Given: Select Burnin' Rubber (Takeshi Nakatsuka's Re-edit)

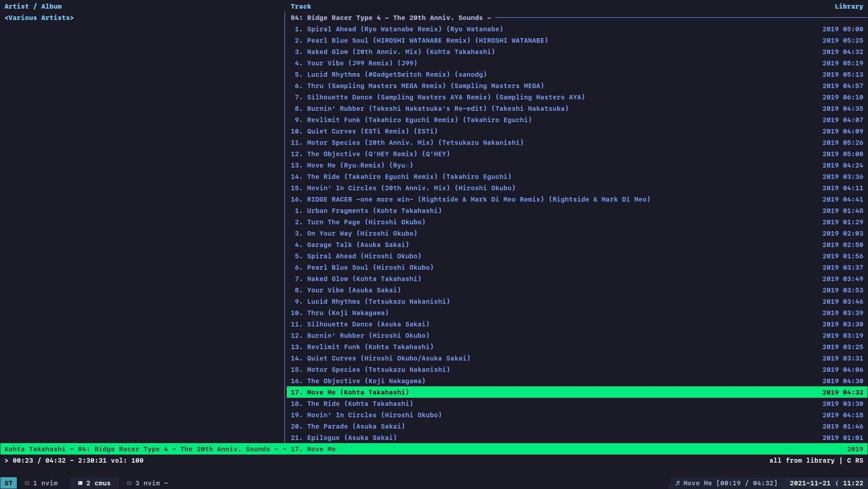Looking at the screenshot, I should 577,109.
